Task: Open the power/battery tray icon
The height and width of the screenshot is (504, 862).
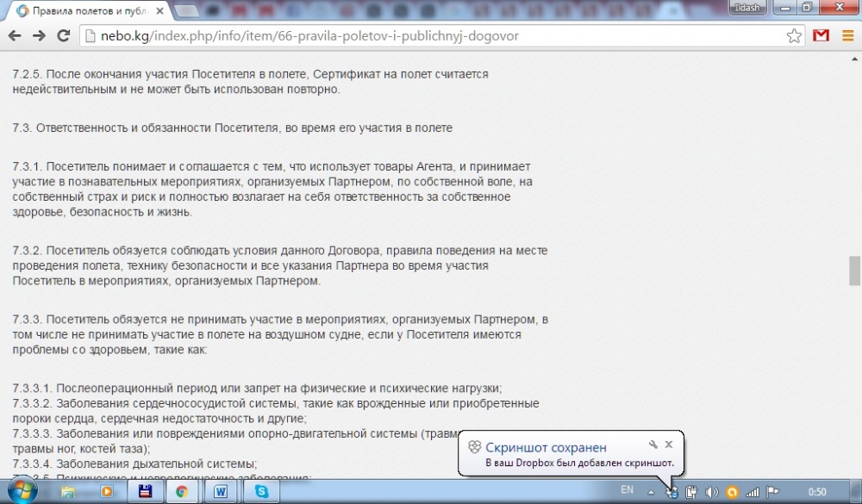Action: [691, 492]
